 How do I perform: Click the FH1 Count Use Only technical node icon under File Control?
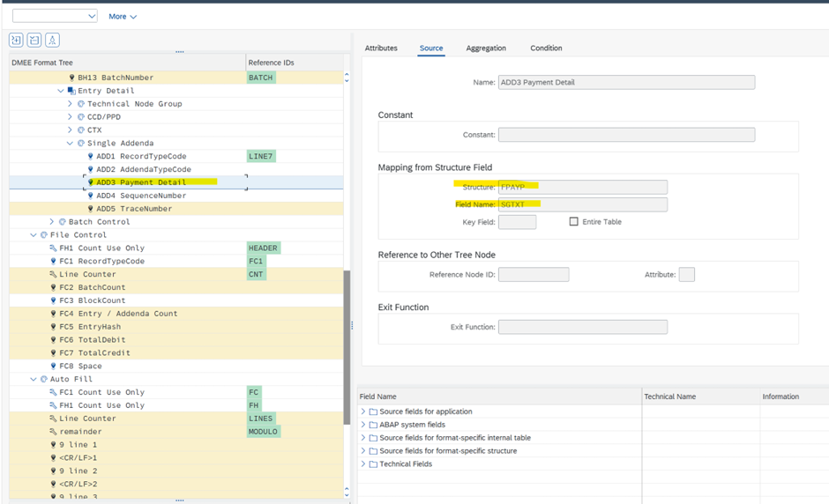pos(53,248)
